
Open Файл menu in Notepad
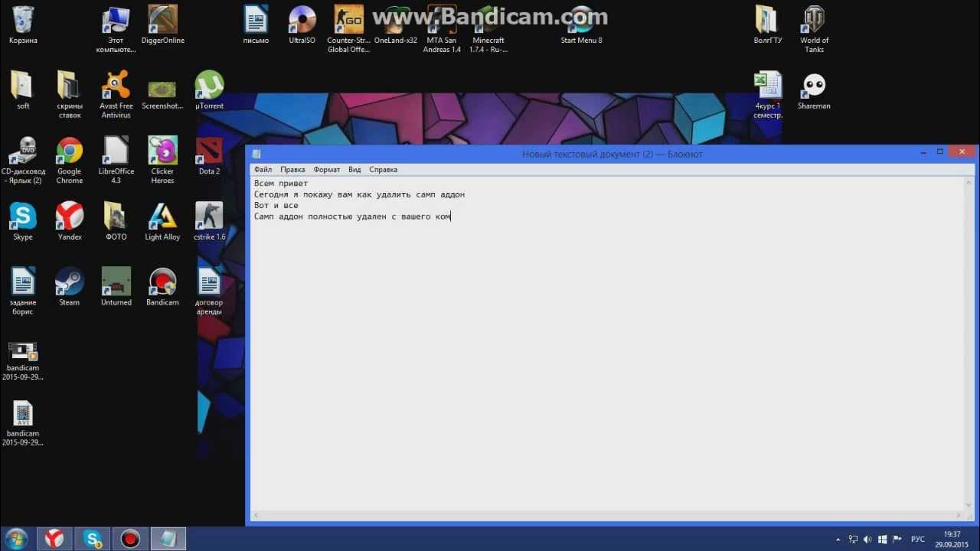(263, 170)
